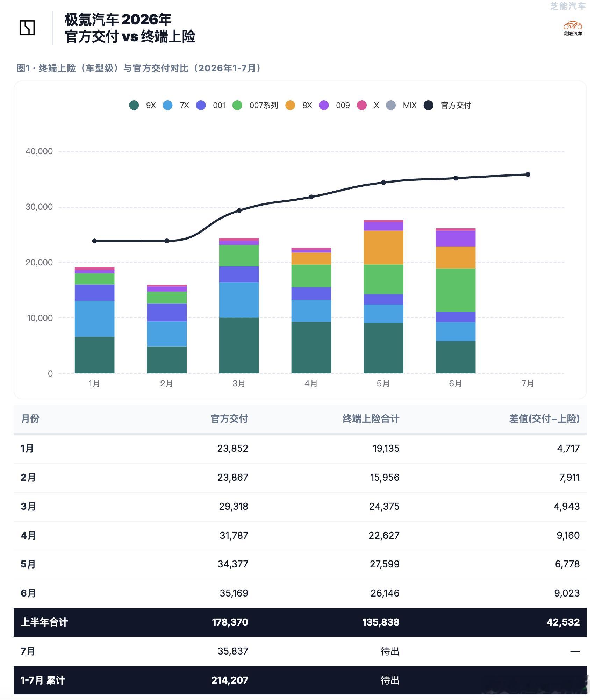Select the 官方交付 line point for 7月
This screenshot has height=700, width=595.
click(528, 174)
